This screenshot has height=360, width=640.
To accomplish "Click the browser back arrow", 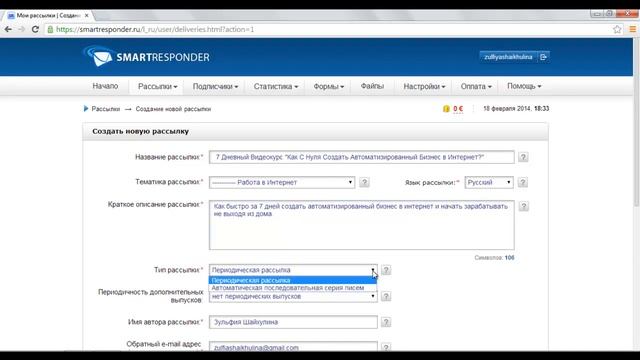I will point(8,29).
